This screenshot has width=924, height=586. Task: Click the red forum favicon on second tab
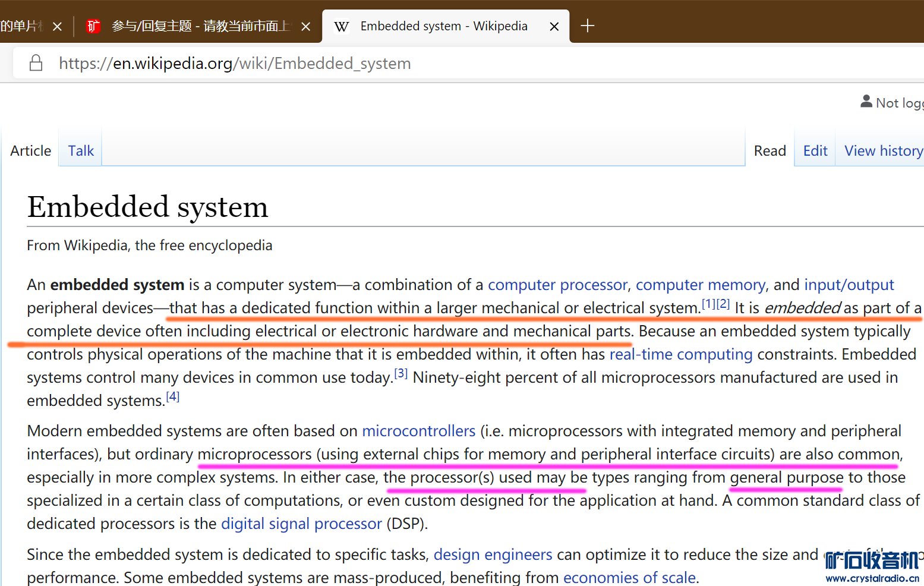click(93, 26)
